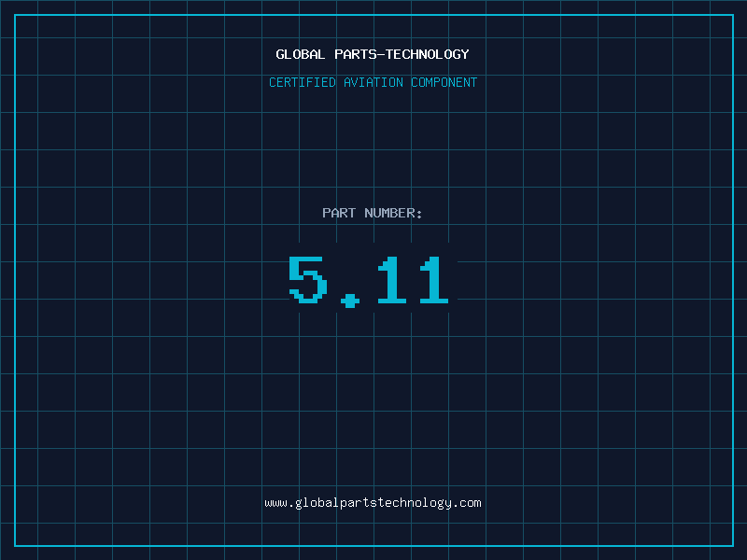Click the part number value 5.11

[x=369, y=282]
